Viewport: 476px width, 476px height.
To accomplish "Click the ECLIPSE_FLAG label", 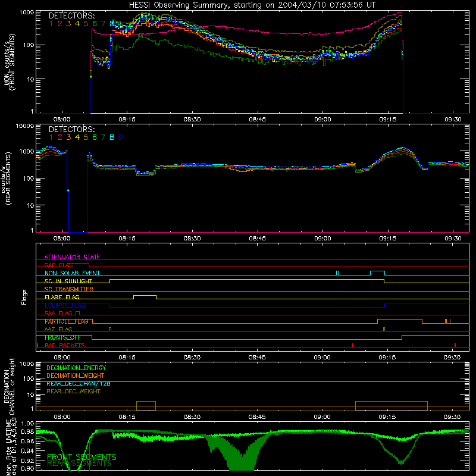I will coord(65,305).
